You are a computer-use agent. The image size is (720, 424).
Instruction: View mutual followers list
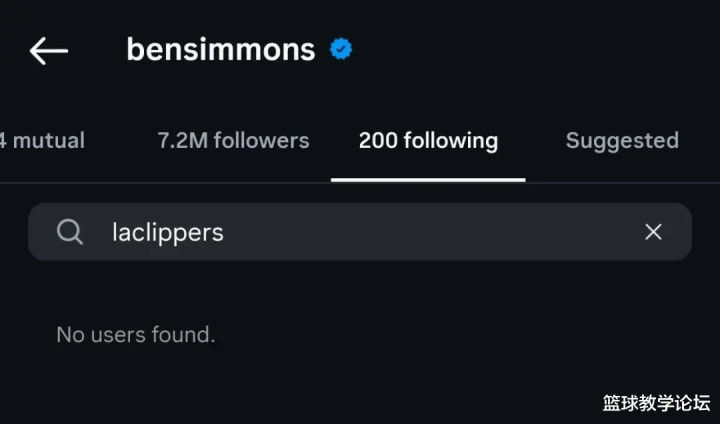[42, 141]
